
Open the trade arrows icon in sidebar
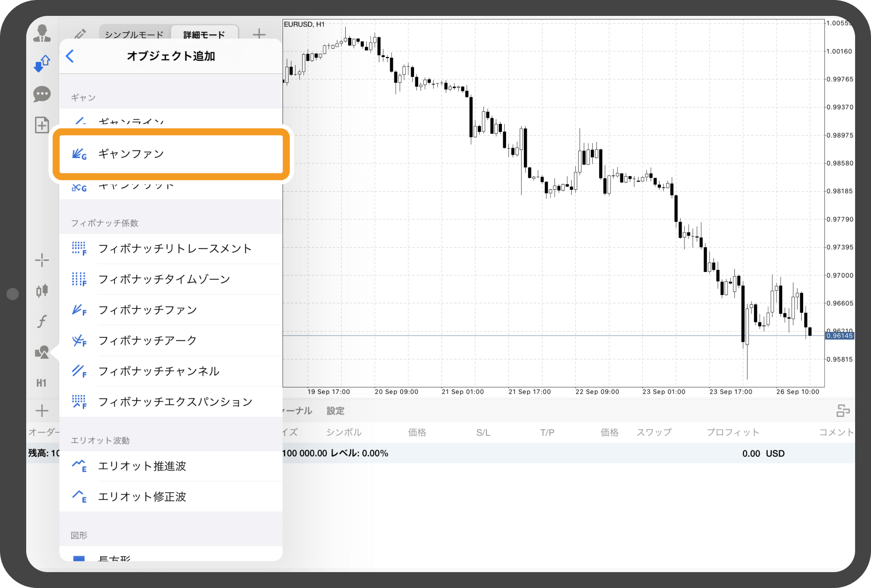tap(42, 63)
